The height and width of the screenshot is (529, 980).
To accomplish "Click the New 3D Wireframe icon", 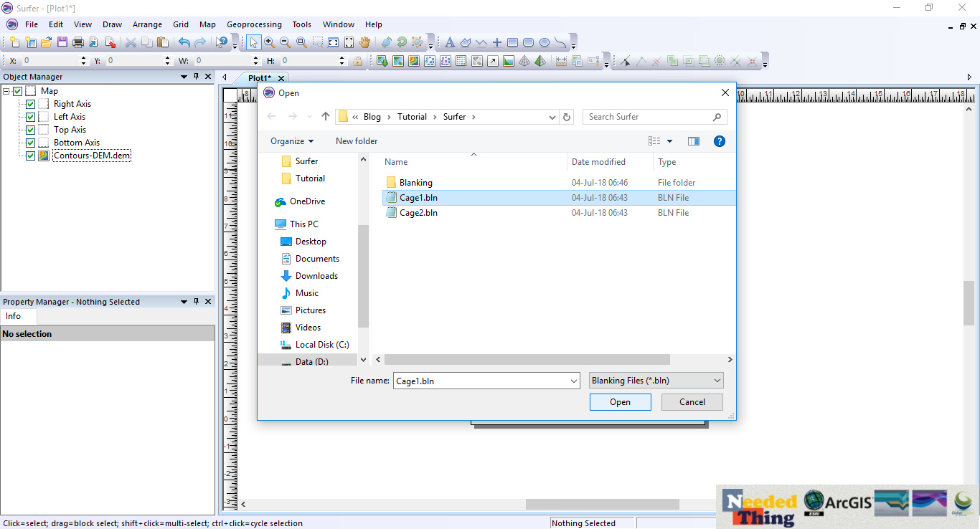I will tap(524, 61).
